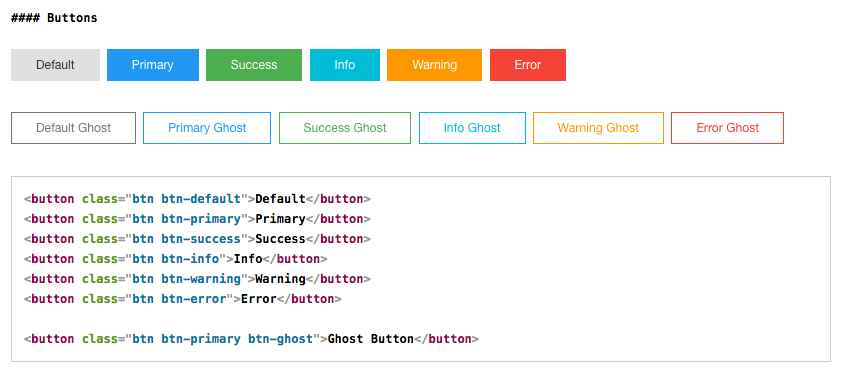Select the cyan Info button
Viewport: 844px width, 381px height.
coord(344,65)
